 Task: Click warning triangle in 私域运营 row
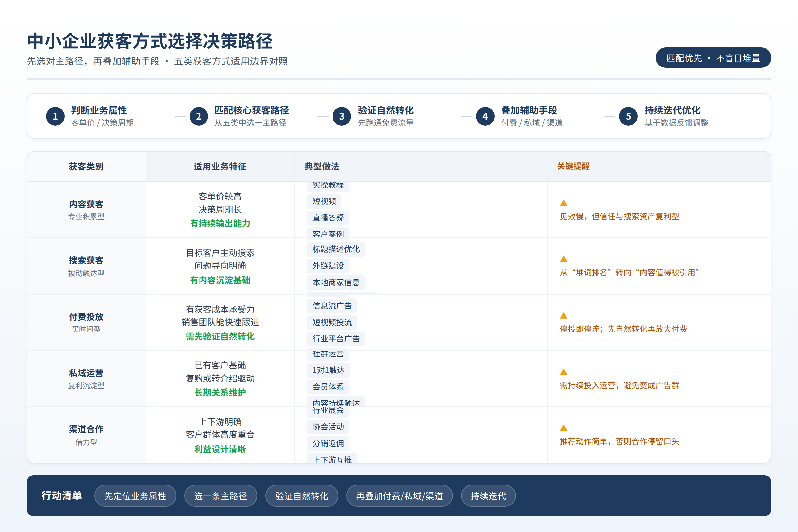pos(564,372)
